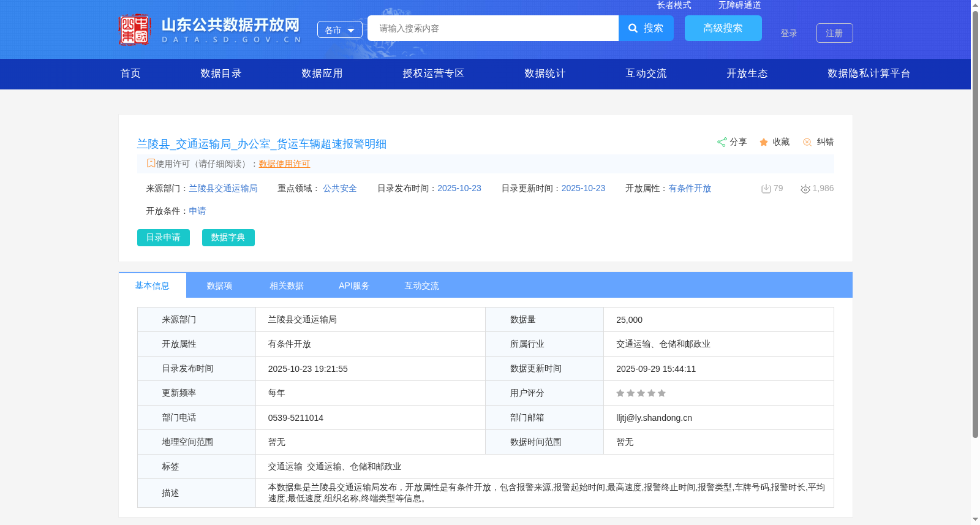
Task: Click the 用户评分 star rating
Action: (641, 393)
